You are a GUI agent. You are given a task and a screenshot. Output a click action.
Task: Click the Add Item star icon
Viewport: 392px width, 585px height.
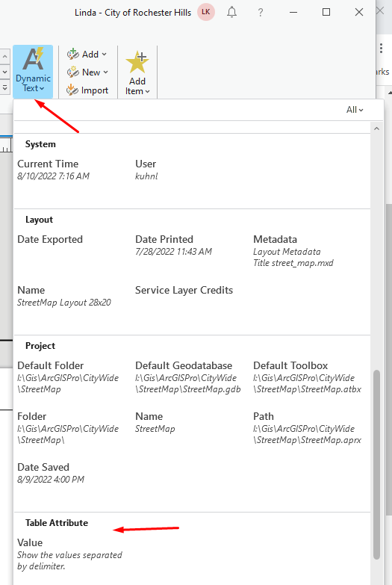(x=137, y=62)
